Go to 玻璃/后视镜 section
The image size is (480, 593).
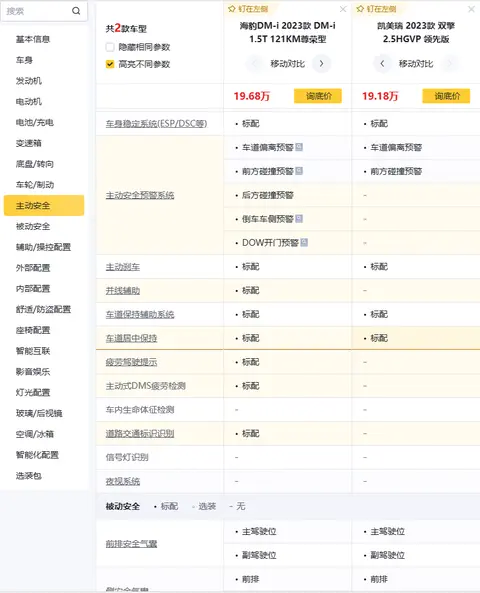39,413
